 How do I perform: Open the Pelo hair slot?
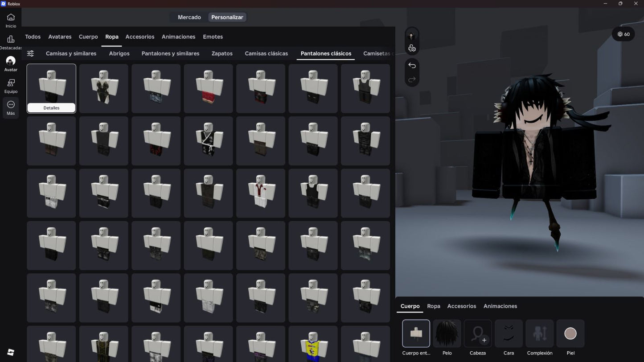point(447,333)
